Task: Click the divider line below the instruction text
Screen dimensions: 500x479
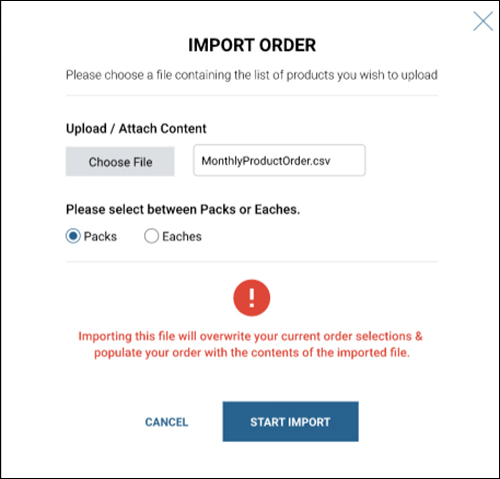Action: tap(252, 96)
